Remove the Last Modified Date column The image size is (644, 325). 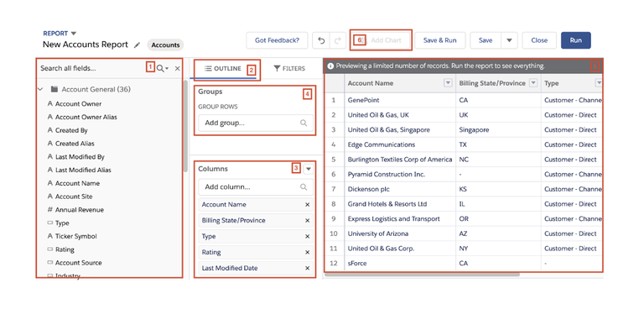(307, 268)
